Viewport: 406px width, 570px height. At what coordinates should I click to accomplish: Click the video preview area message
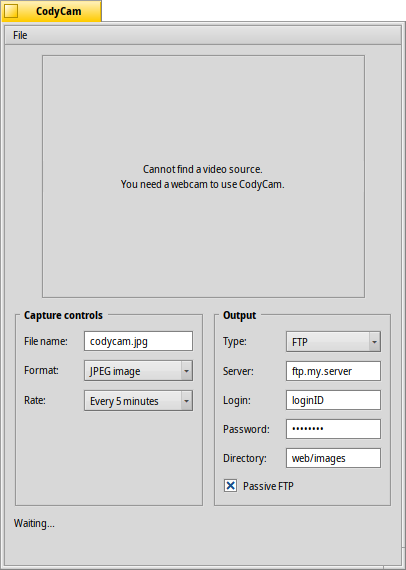point(202,177)
